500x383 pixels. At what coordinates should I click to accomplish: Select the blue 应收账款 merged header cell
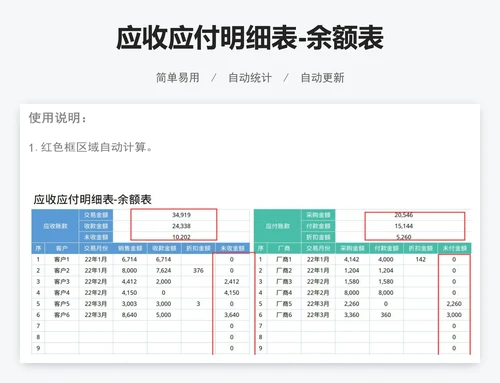tap(55, 226)
